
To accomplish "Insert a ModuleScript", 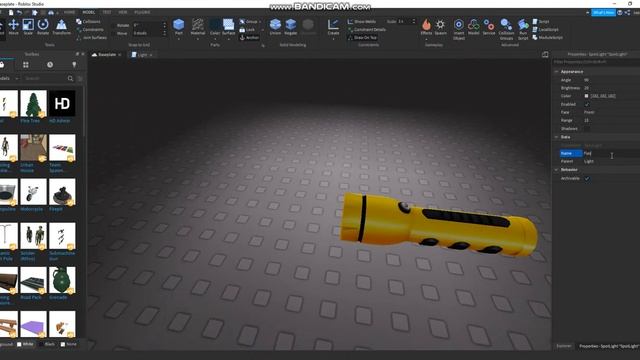I will tap(547, 38).
